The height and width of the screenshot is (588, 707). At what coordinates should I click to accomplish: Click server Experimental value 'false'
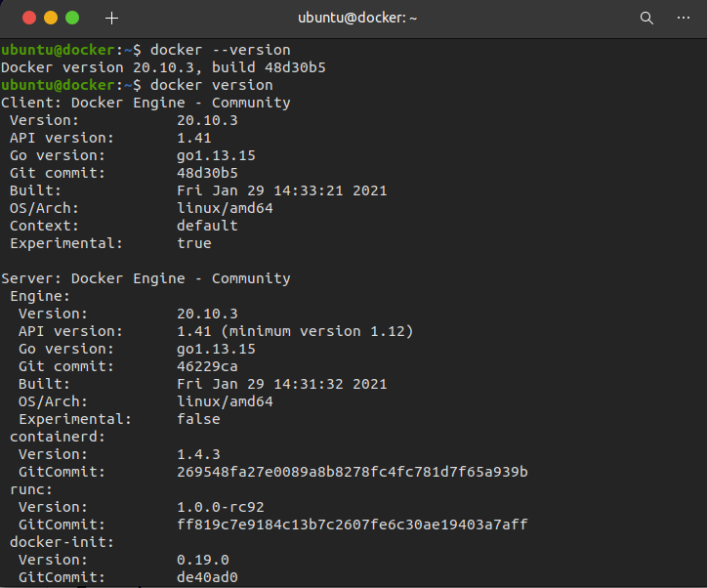click(198, 419)
